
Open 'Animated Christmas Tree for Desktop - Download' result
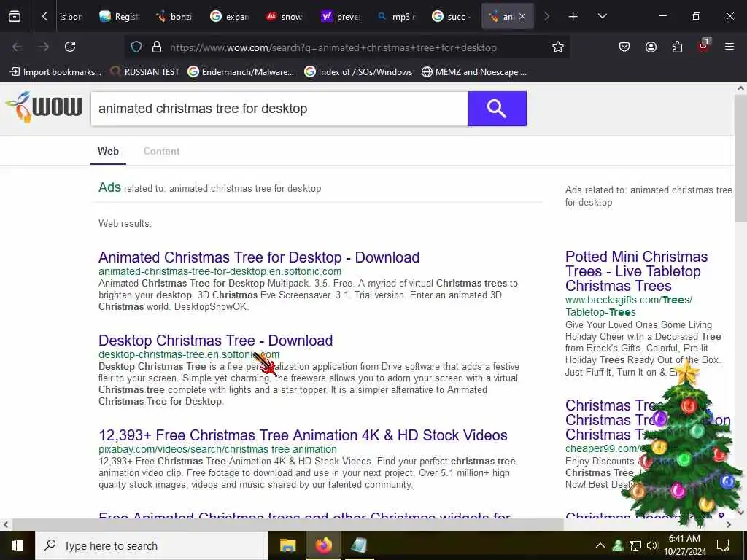(x=259, y=257)
